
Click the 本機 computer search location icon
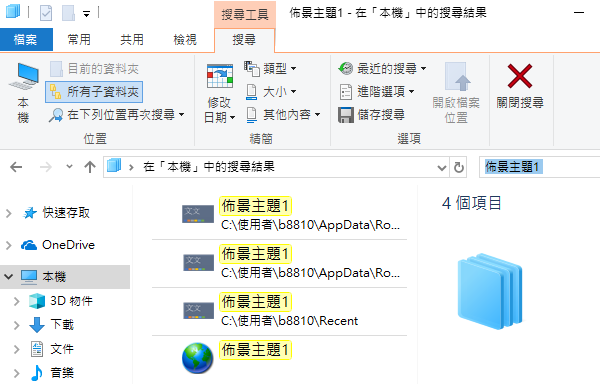tap(23, 93)
